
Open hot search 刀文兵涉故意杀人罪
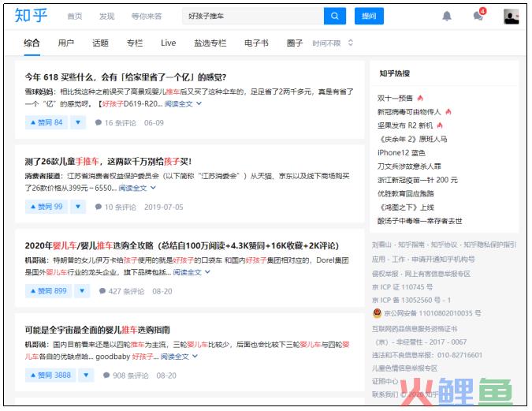410,166
